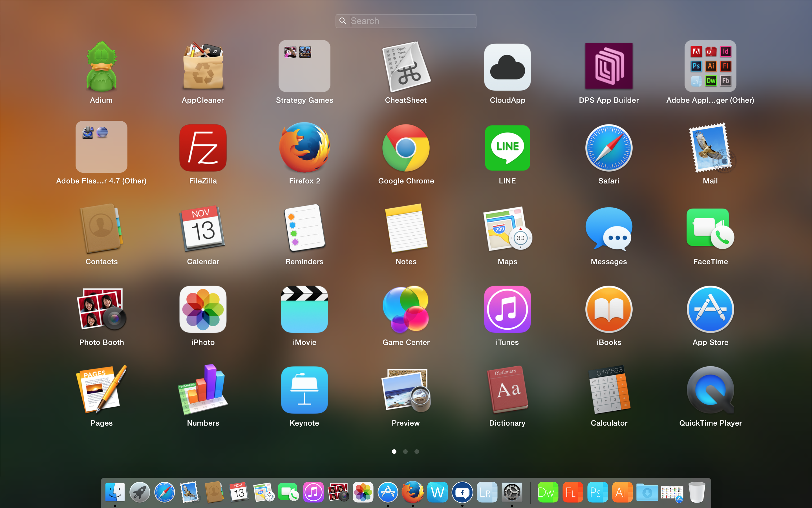
Task: Open the Downloads folder in the Dock
Action: 647,492
